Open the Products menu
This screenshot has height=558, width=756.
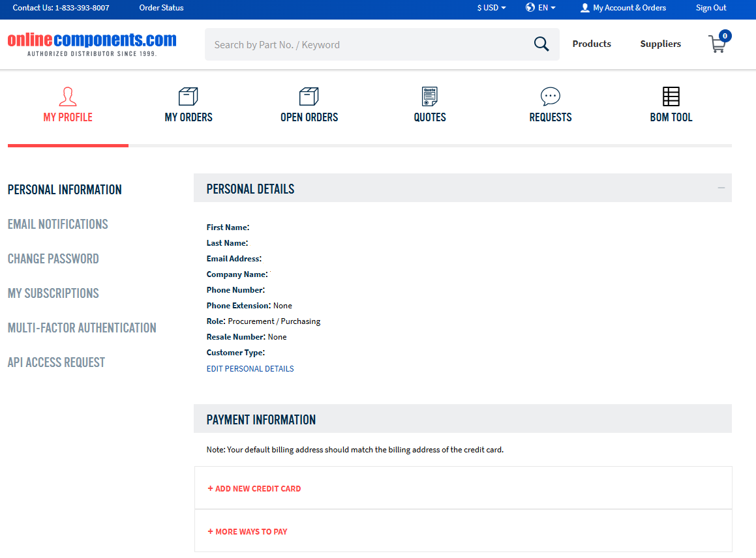coord(592,44)
